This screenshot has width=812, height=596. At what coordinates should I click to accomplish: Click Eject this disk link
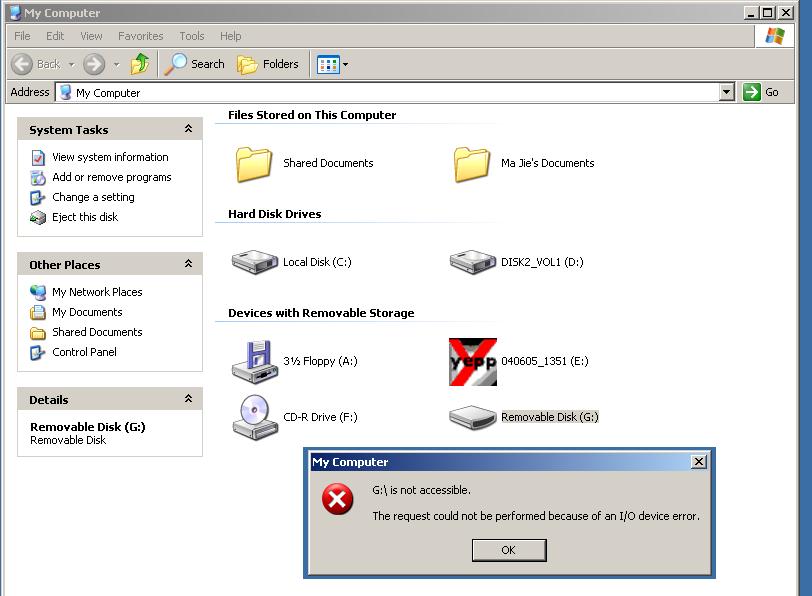click(x=85, y=217)
